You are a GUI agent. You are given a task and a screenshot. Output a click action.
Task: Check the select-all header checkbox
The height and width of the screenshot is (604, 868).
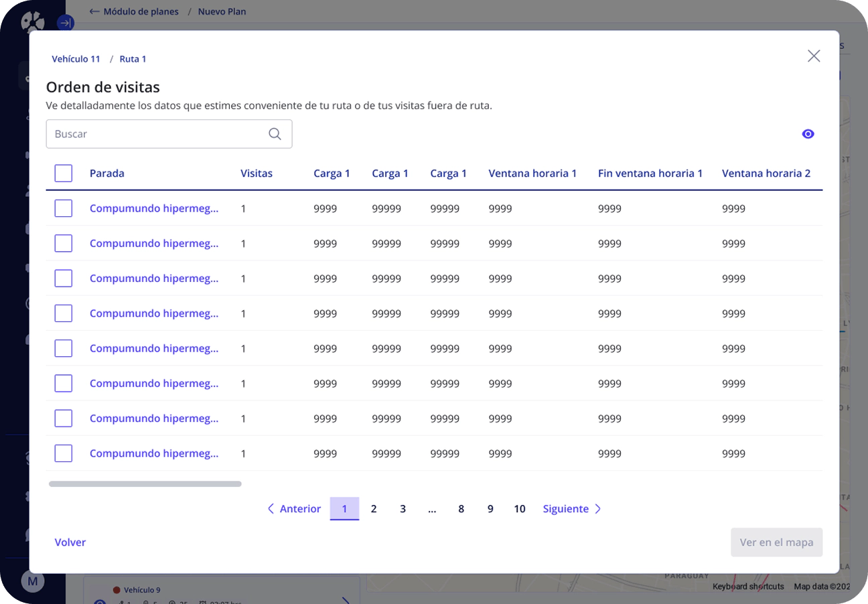pyautogui.click(x=64, y=173)
